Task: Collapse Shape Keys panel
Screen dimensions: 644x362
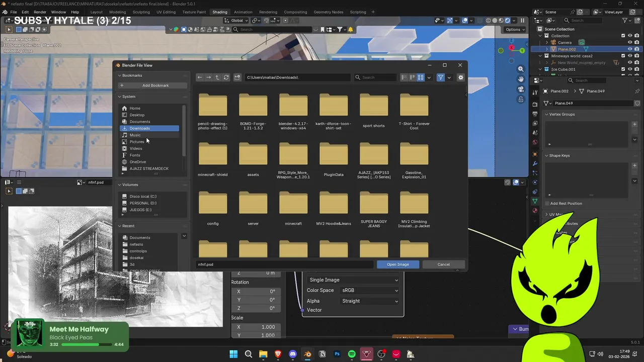Action: click(x=546, y=155)
